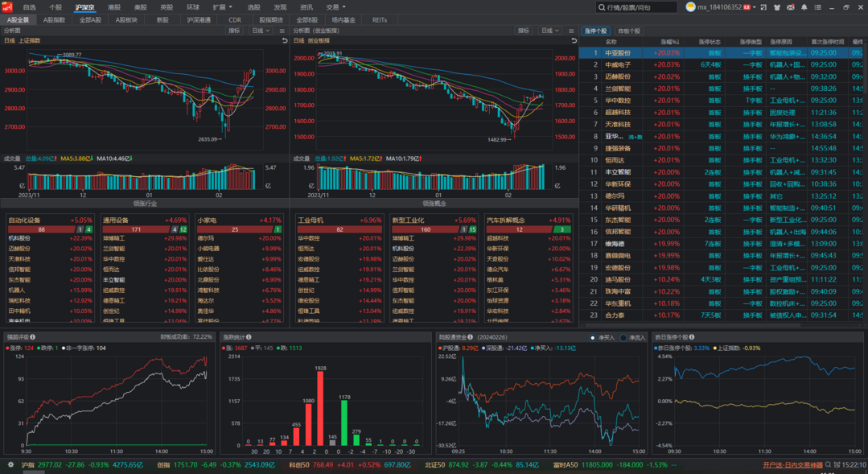Toggle 上证指数 yellow legend item
The image size is (868, 474).
pos(738,348)
